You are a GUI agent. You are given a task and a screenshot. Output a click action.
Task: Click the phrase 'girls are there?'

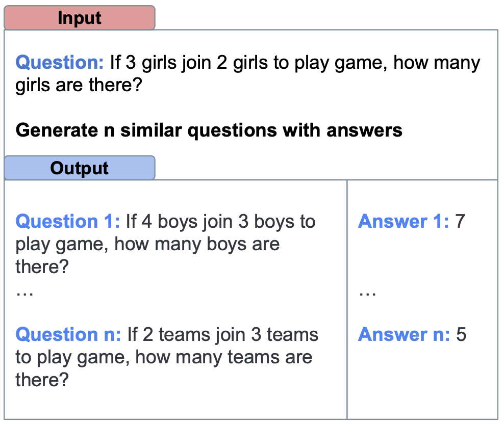[79, 86]
